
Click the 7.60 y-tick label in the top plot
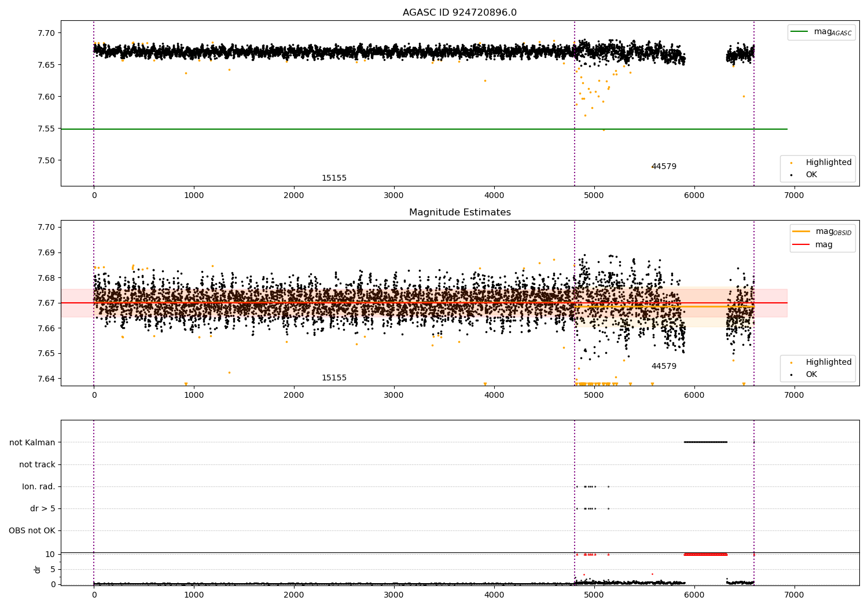(x=46, y=97)
